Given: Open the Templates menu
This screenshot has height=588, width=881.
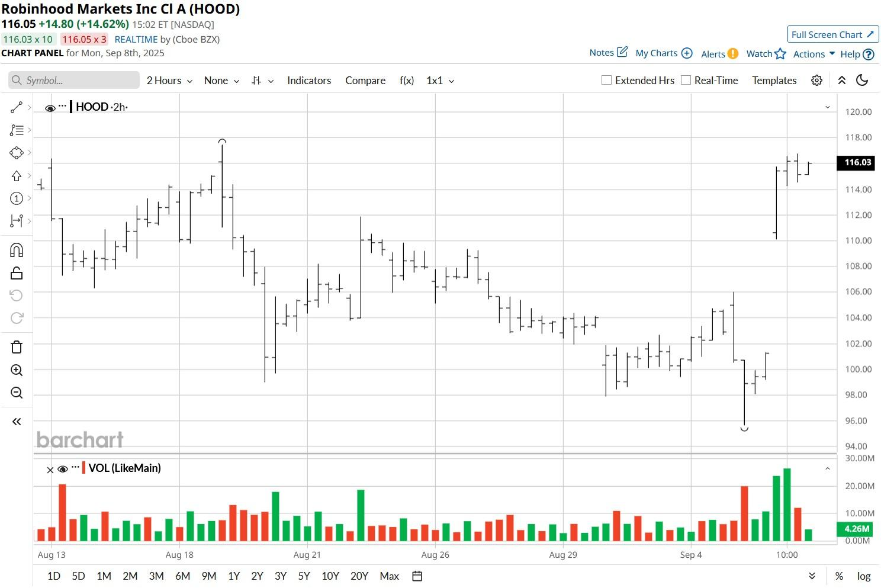Looking at the screenshot, I should pyautogui.click(x=774, y=81).
